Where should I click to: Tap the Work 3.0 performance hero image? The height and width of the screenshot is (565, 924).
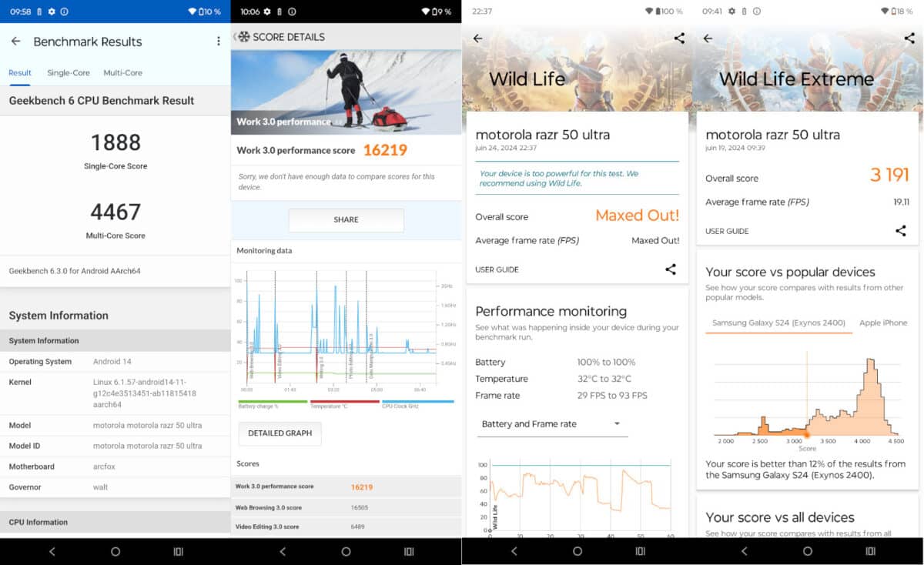pos(346,92)
